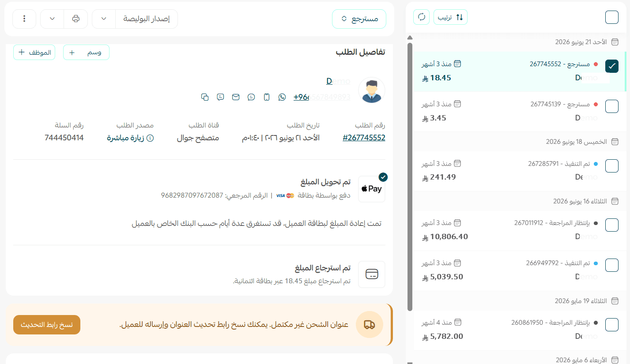Add a tag with the وسم button
630x364 pixels.
[x=86, y=53]
